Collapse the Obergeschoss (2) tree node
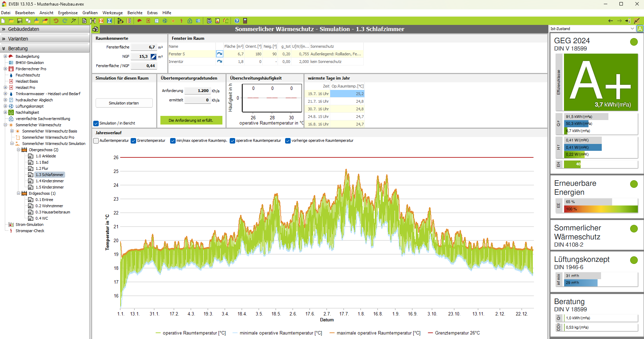 (19, 150)
